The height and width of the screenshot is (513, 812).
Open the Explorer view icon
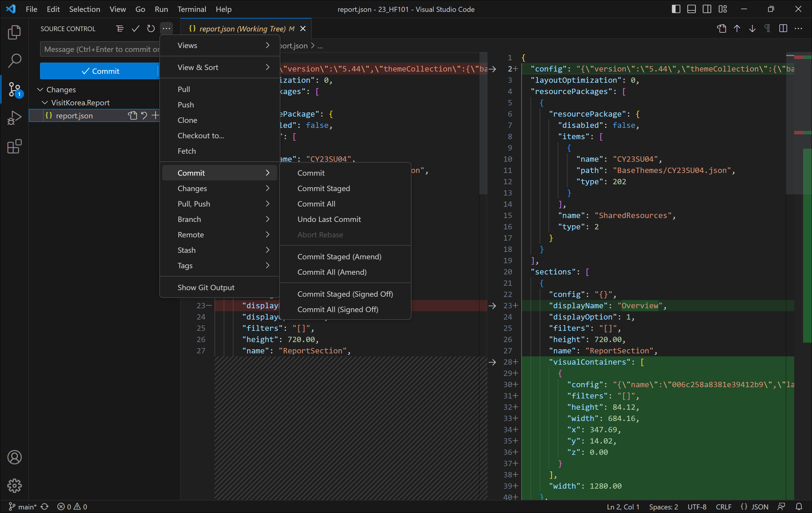coord(14,32)
